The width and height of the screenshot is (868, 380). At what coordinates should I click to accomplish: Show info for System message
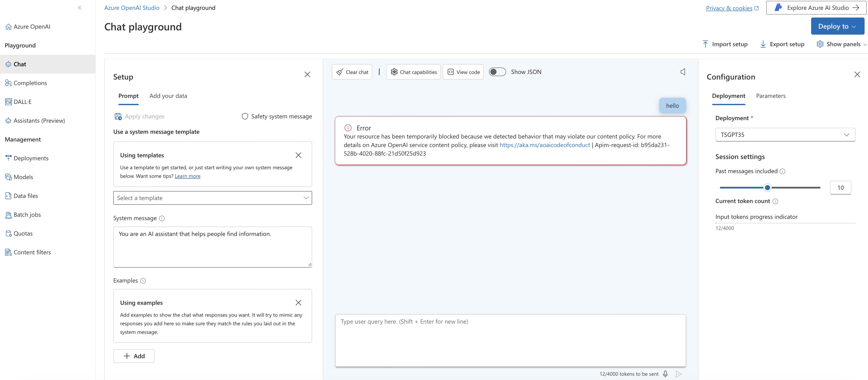(x=162, y=218)
